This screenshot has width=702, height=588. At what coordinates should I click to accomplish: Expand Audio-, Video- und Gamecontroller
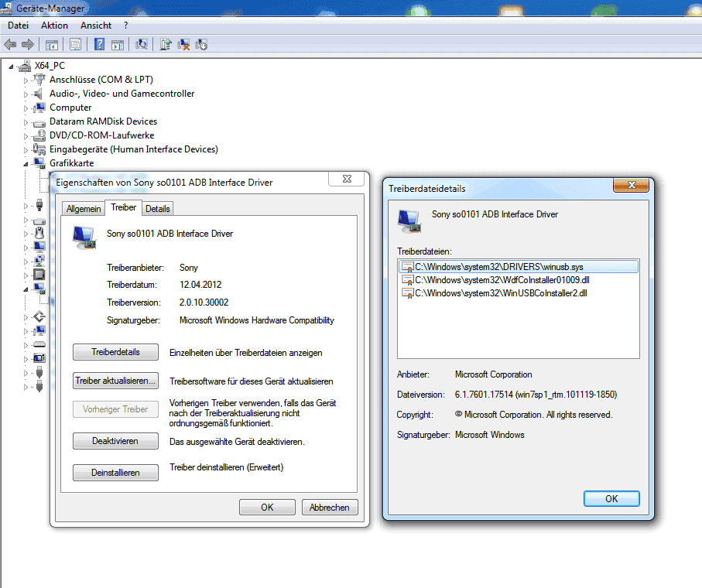point(26,94)
